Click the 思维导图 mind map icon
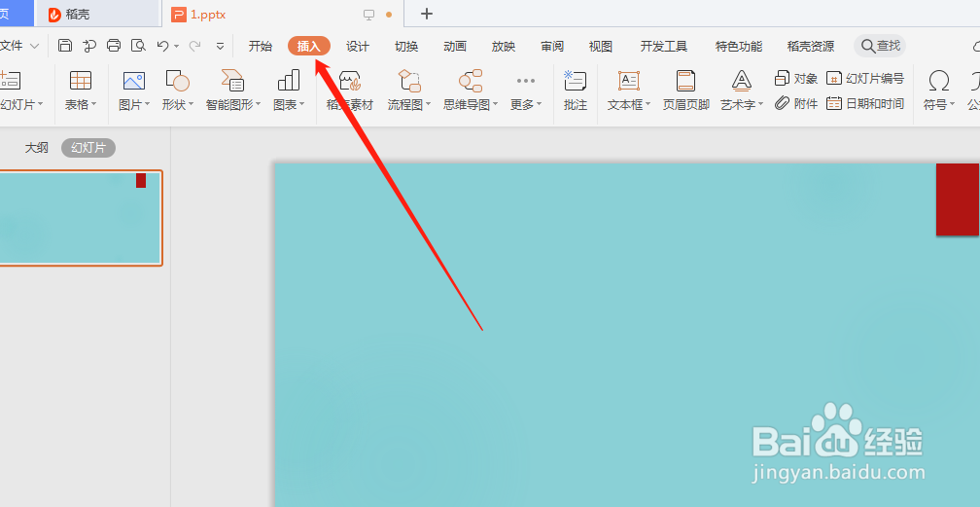The image size is (980, 507). pos(470,81)
